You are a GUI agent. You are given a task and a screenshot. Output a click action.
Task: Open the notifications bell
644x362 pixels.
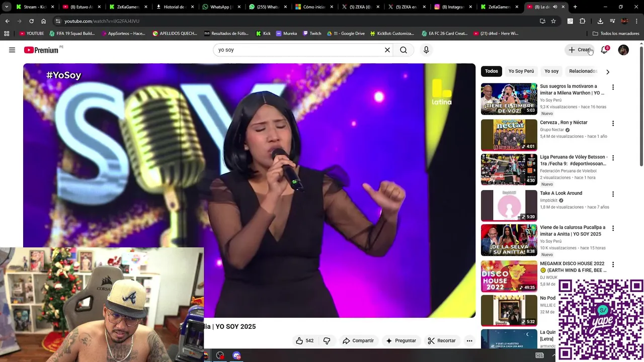pyautogui.click(x=604, y=50)
